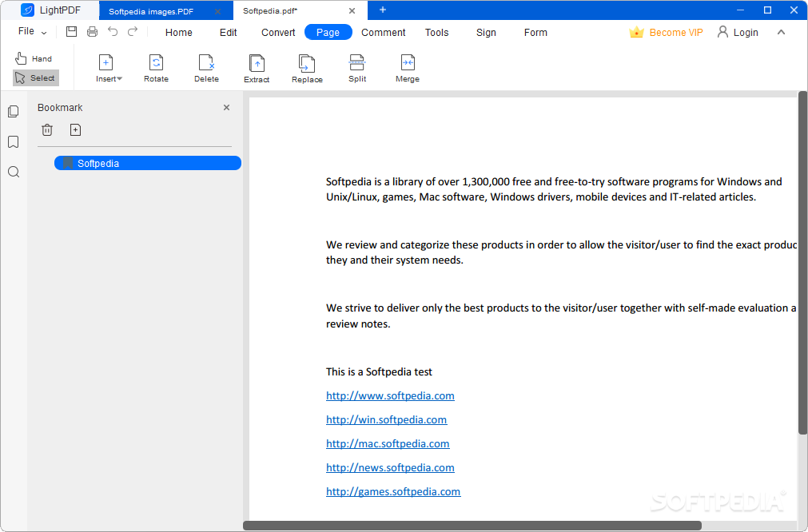The width and height of the screenshot is (808, 532).
Task: Undo the last action
Action: click(113, 32)
